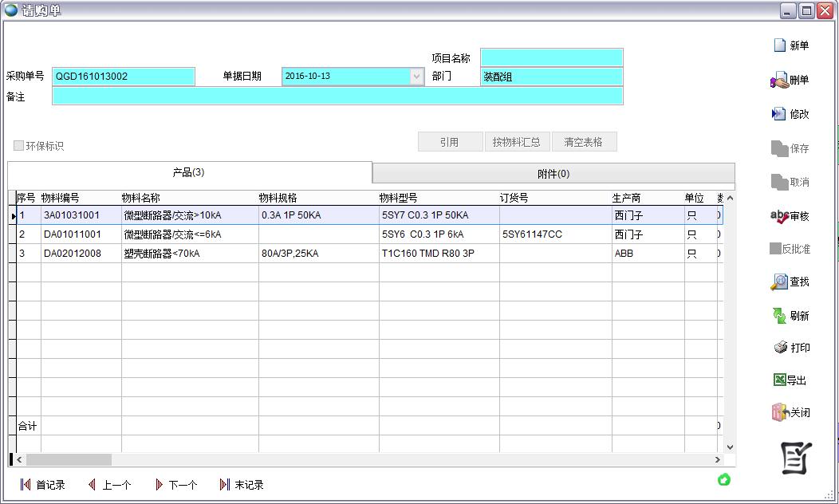Click 末记录 to jump to last record
Viewport: 839px width, 504px height.
click(x=242, y=484)
